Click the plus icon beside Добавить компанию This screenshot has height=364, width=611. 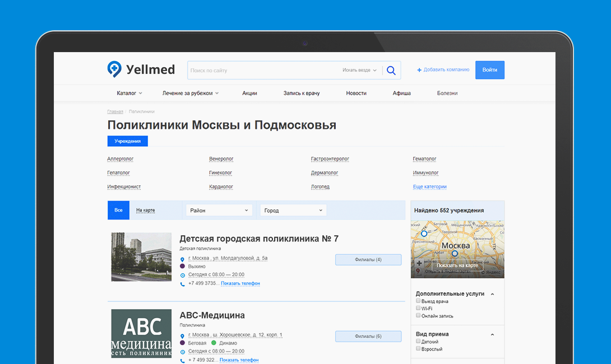pyautogui.click(x=419, y=70)
